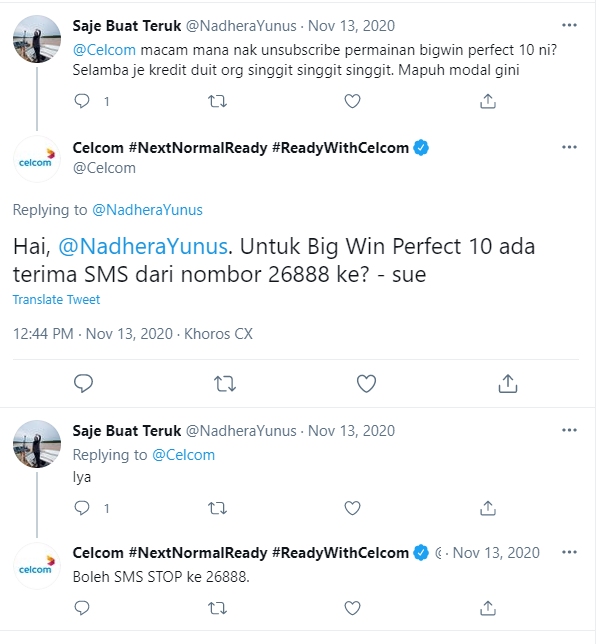Open more options on the main Celcom tweet
Image resolution: width=601 pixels, height=644 pixels.
pos(569,147)
